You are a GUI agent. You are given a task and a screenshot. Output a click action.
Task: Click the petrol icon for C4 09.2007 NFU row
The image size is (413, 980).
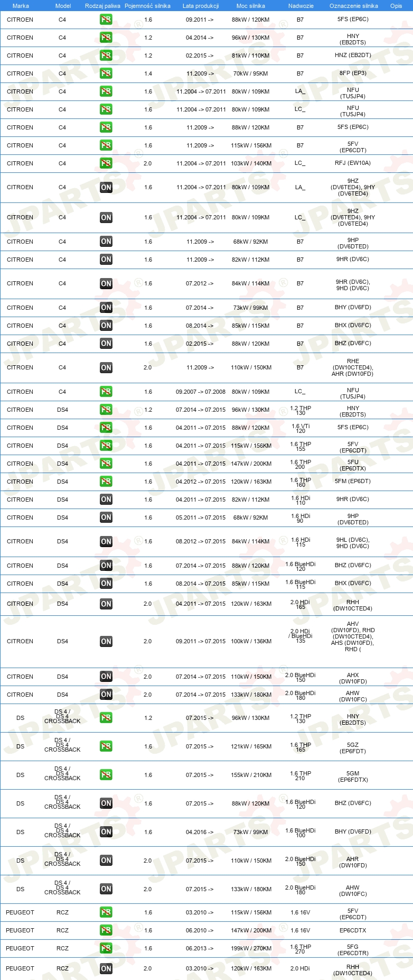(x=106, y=392)
